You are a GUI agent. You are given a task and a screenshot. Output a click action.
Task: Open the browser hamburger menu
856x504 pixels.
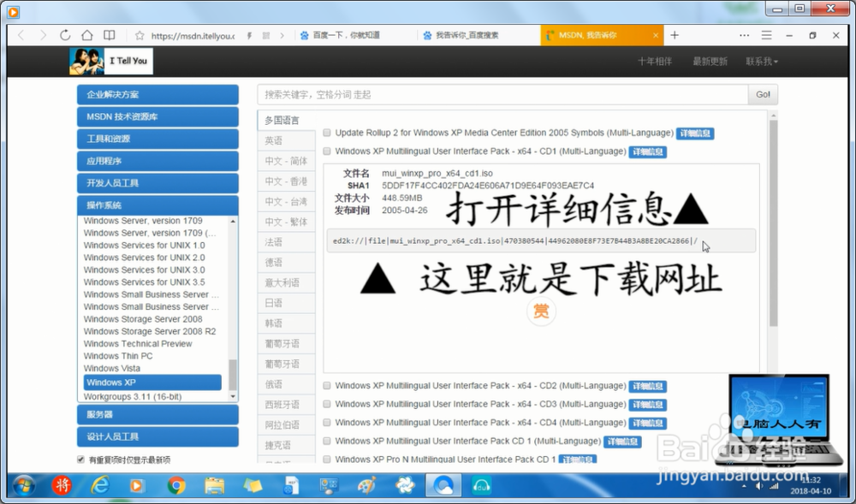(766, 35)
